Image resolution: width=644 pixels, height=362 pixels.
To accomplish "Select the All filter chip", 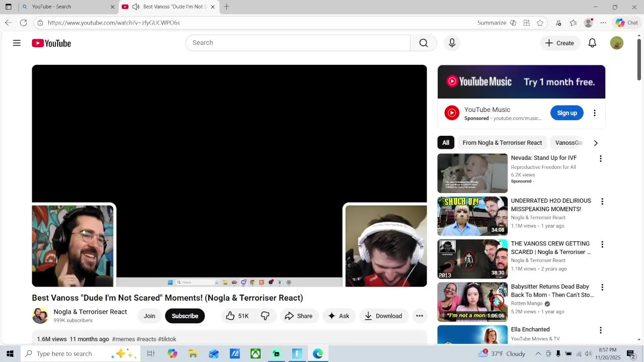I will point(446,143).
